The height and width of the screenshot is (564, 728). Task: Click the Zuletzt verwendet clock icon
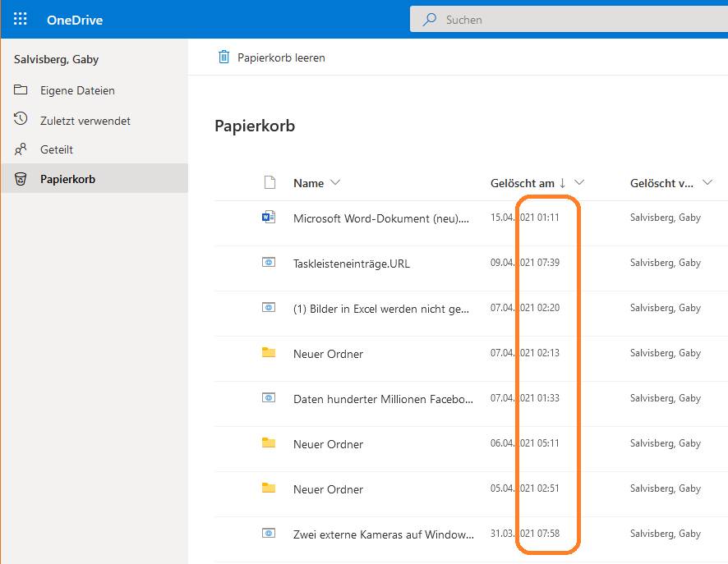[x=21, y=120]
